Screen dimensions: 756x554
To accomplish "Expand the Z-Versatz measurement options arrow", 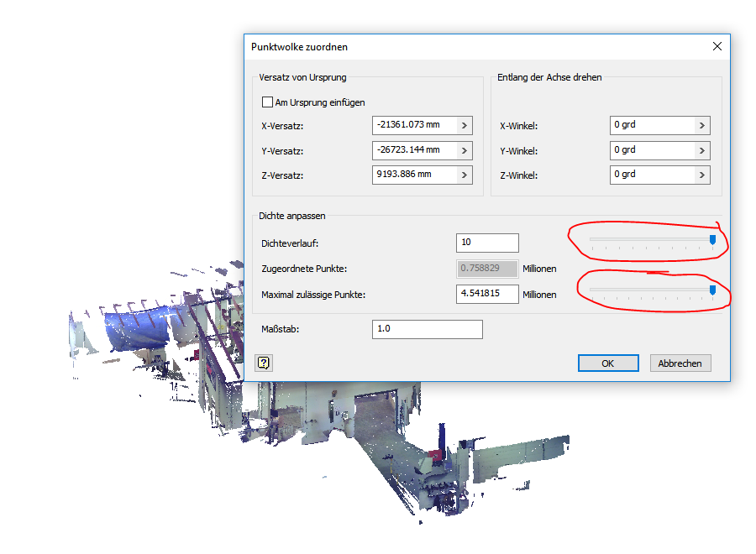I will [464, 175].
